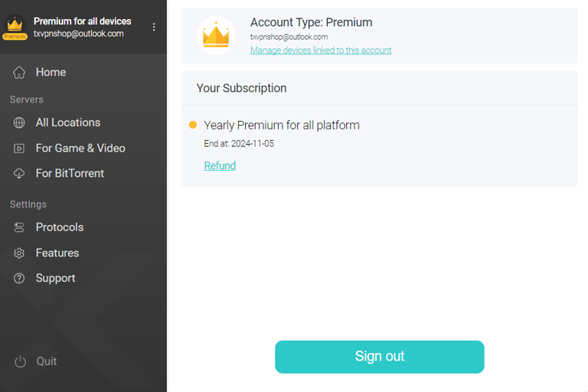Click the large crown avatar in account card

(x=216, y=35)
